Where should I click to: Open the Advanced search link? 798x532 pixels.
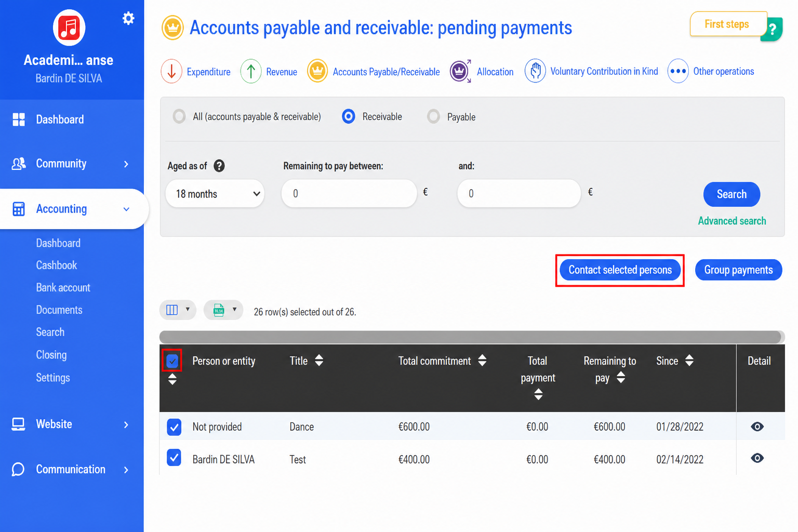(732, 221)
